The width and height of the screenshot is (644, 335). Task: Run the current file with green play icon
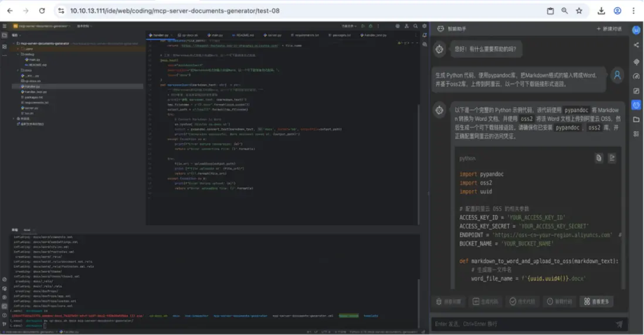363,26
